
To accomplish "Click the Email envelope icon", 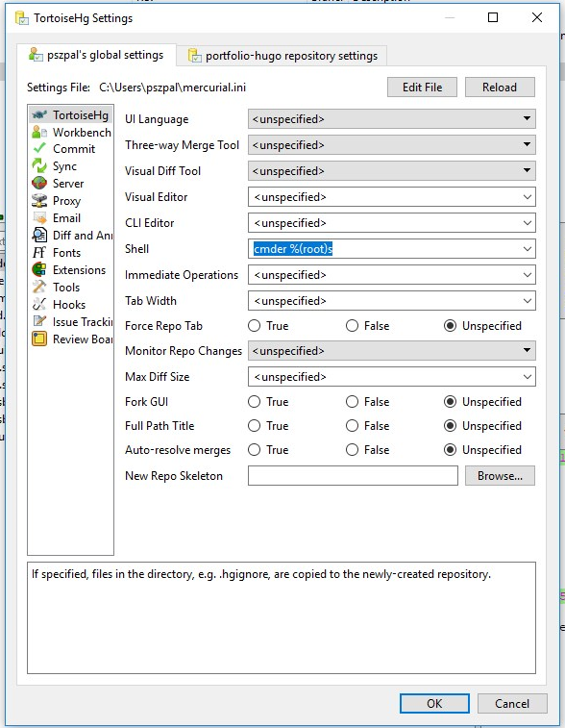I will tap(39, 217).
